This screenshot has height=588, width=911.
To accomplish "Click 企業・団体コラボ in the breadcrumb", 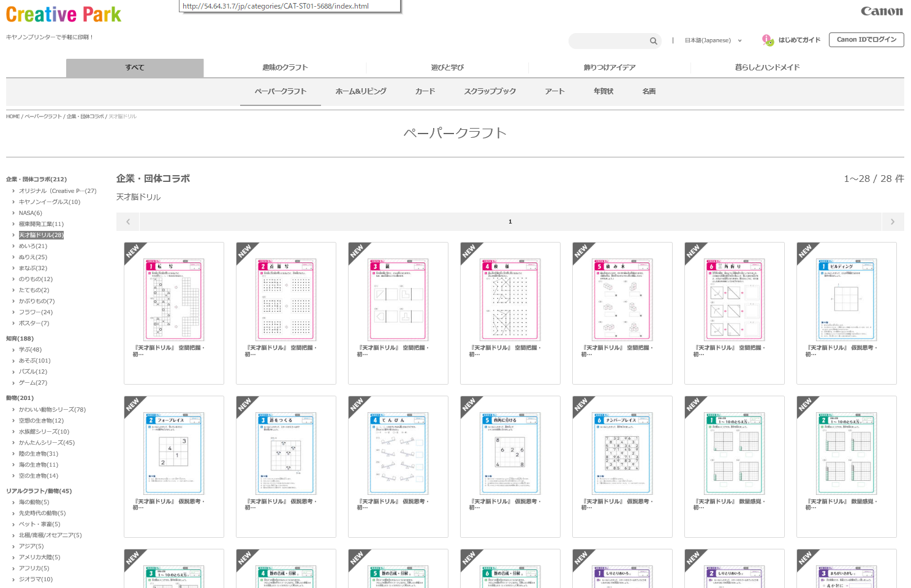I will (x=85, y=116).
